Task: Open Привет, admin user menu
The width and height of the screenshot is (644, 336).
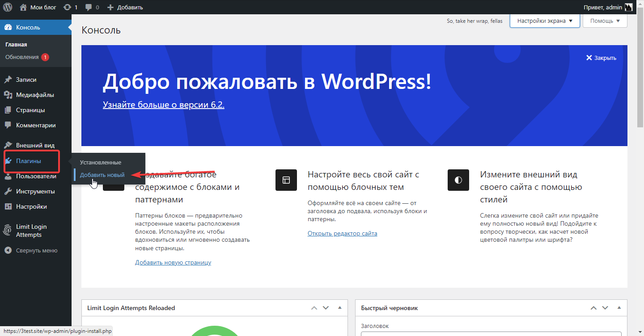Action: pos(608,7)
